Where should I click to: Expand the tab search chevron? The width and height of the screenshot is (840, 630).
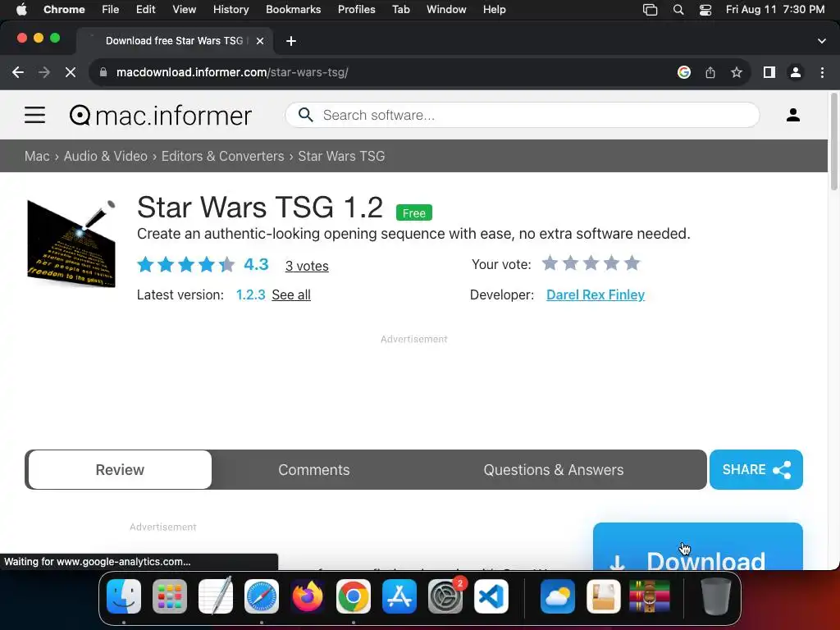click(822, 41)
